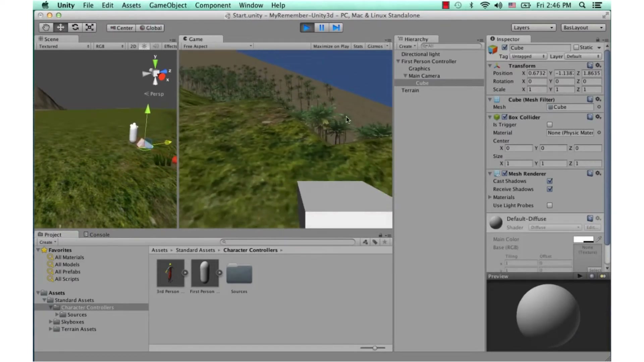Click Create button in Hierarchy

point(407,46)
